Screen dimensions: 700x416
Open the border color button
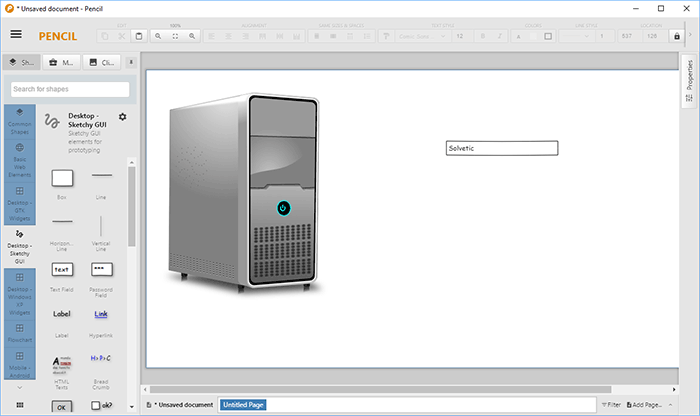pos(548,36)
